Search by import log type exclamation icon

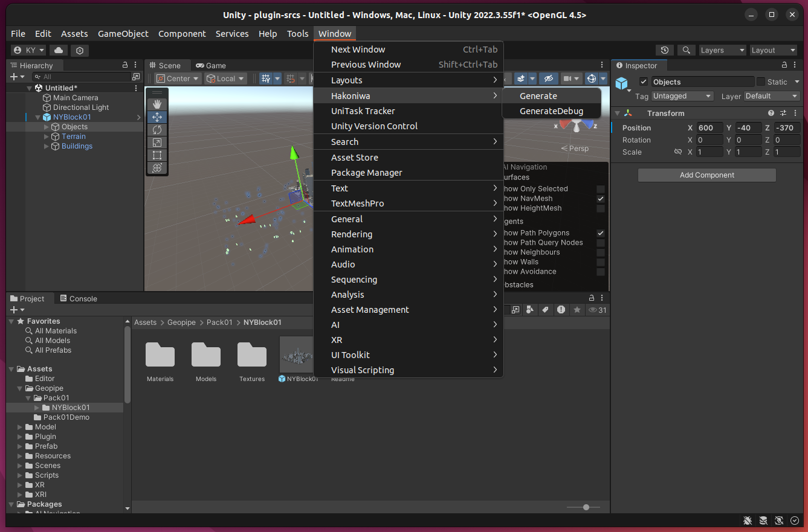point(561,310)
